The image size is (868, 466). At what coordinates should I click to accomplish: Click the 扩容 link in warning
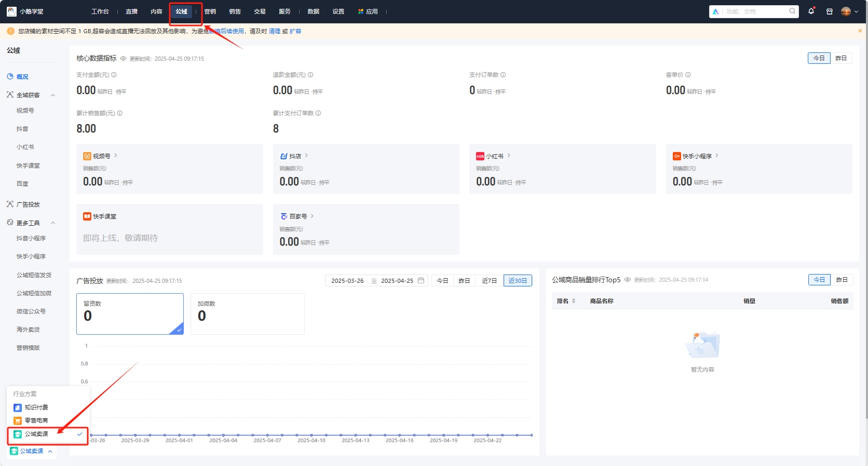(295, 31)
